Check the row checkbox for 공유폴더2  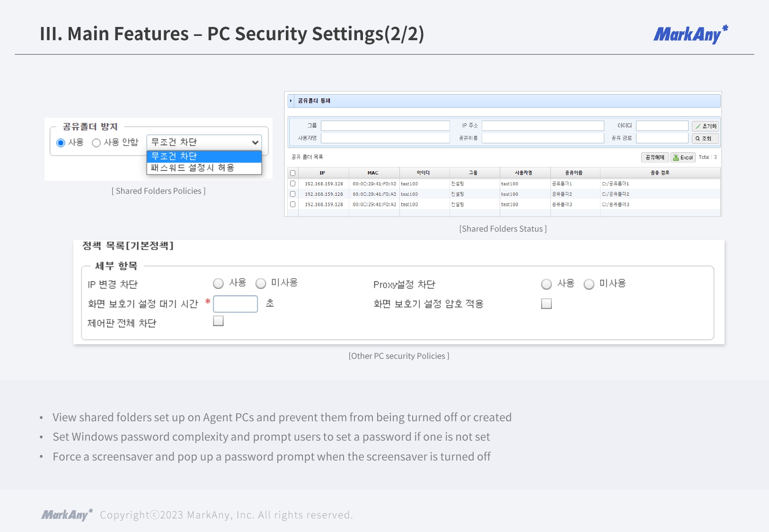292,194
